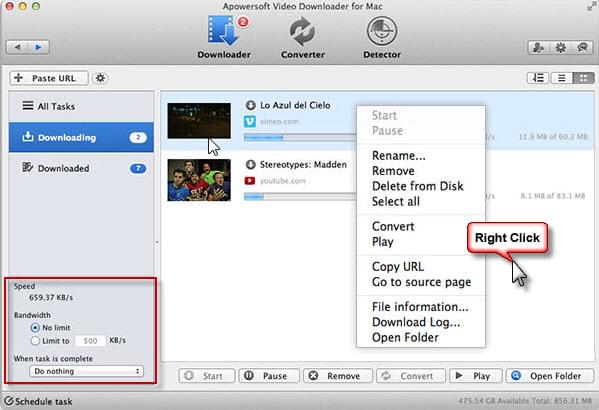Click bottom Pause button
The width and height of the screenshot is (599, 410).
269,376
